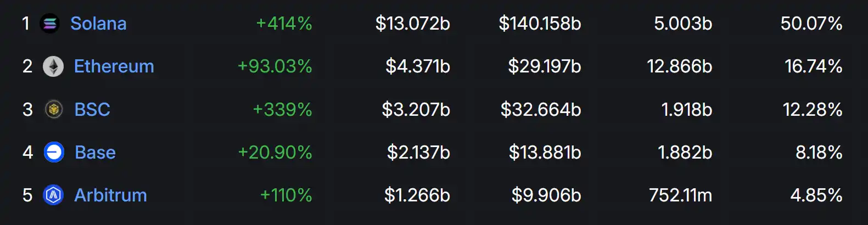
Task: Click the BSC cube logo icon
Action: 53,110
